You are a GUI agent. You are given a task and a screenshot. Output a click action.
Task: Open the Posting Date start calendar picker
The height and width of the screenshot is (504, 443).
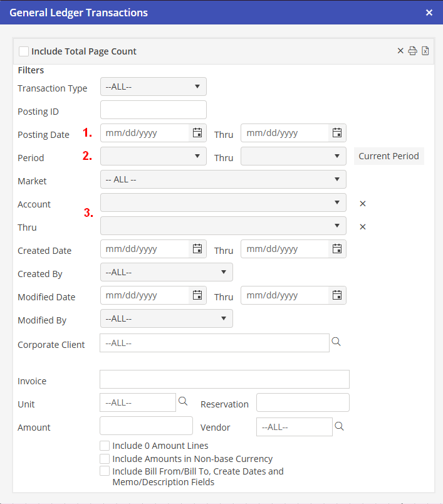click(197, 133)
